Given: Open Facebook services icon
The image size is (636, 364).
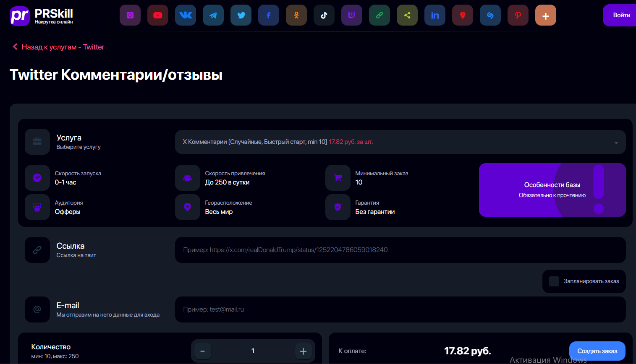Looking at the screenshot, I should [269, 15].
